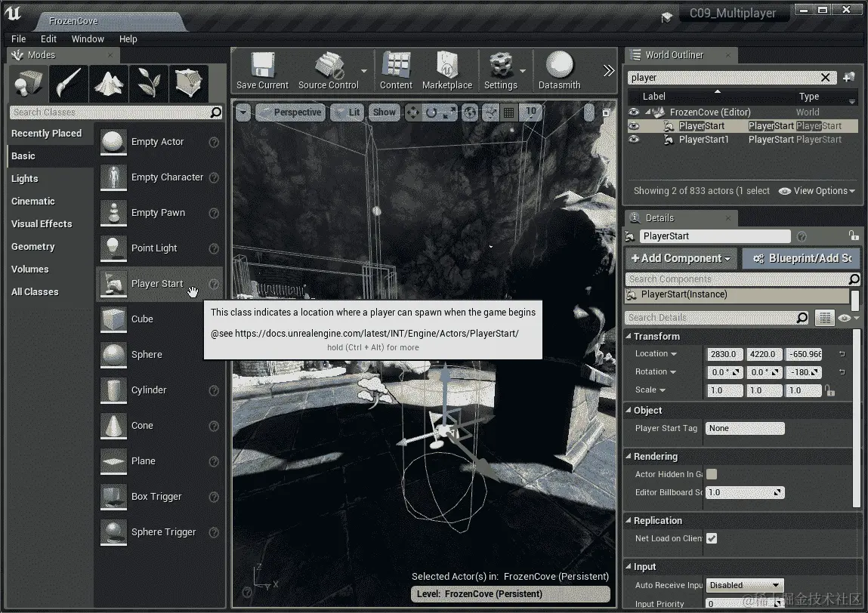Maximize or restore the viewport icon
Viewport: 868px width, 613px height.
(x=606, y=113)
